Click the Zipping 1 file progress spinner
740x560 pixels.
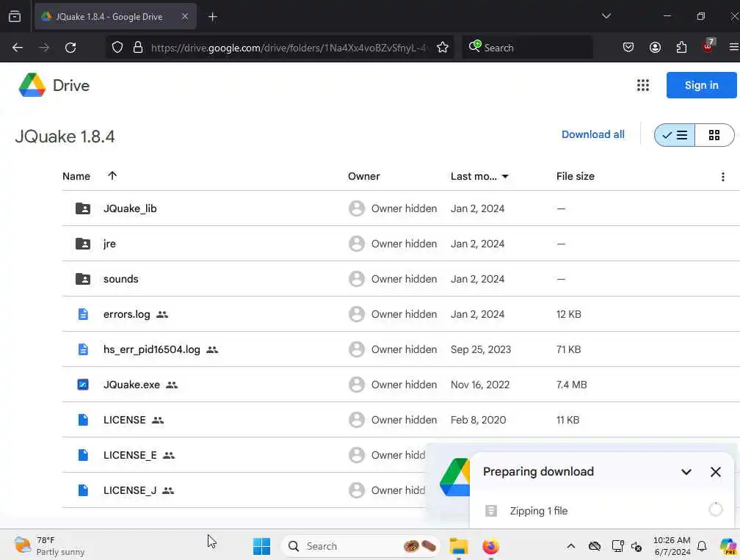tap(716, 509)
